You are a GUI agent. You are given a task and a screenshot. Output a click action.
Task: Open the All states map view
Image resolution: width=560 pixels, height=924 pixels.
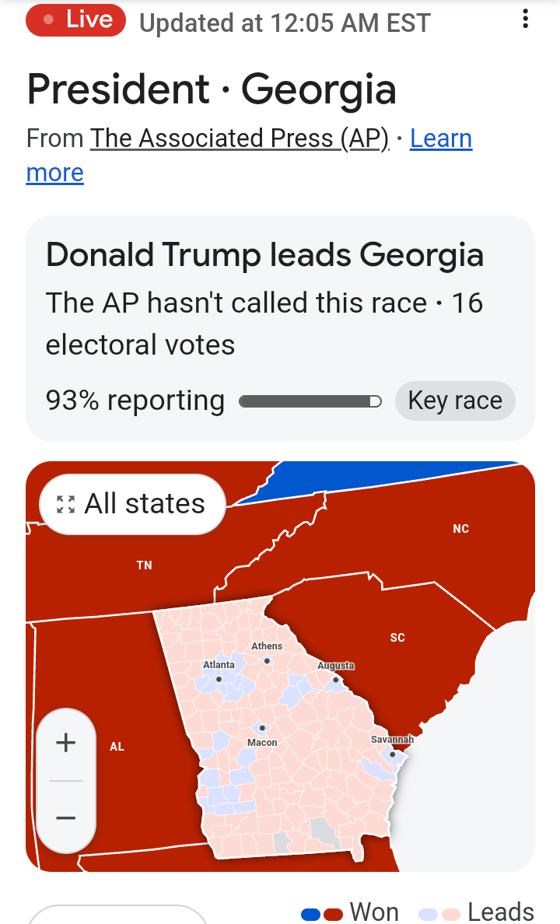pos(132,504)
